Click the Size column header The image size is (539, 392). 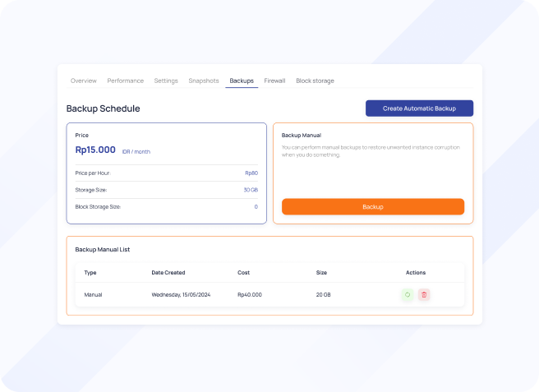point(321,273)
